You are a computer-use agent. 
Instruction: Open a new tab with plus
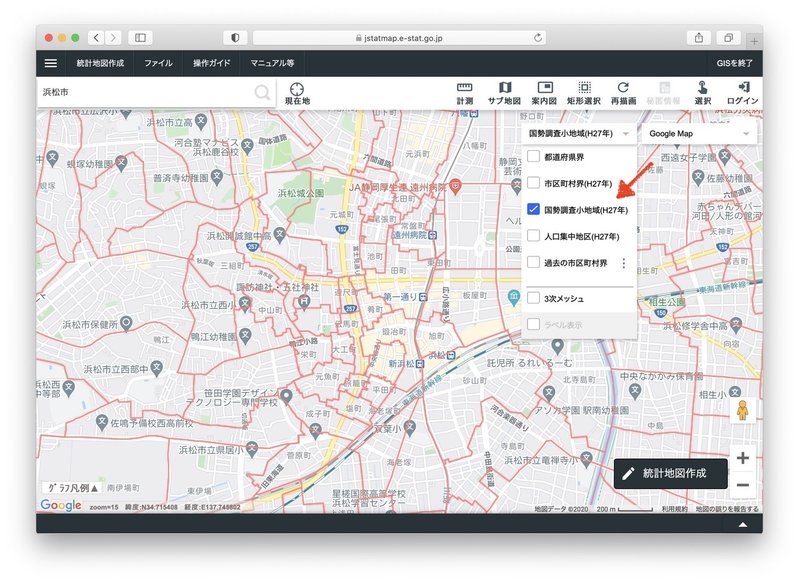[x=754, y=40]
